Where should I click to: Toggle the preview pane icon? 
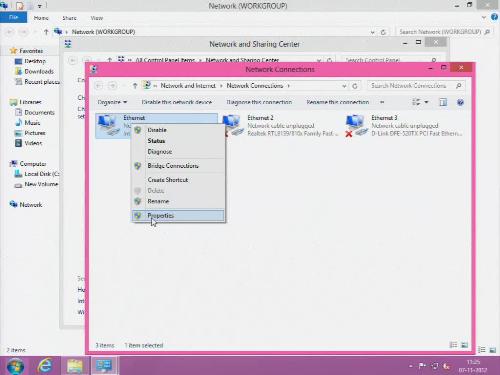443,102
